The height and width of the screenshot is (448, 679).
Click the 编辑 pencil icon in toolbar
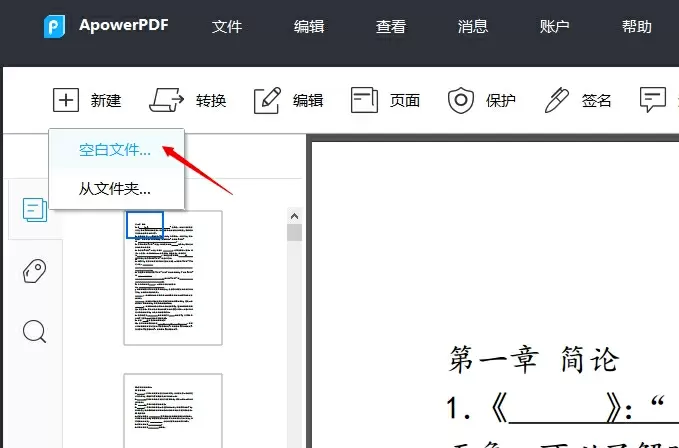(x=267, y=100)
